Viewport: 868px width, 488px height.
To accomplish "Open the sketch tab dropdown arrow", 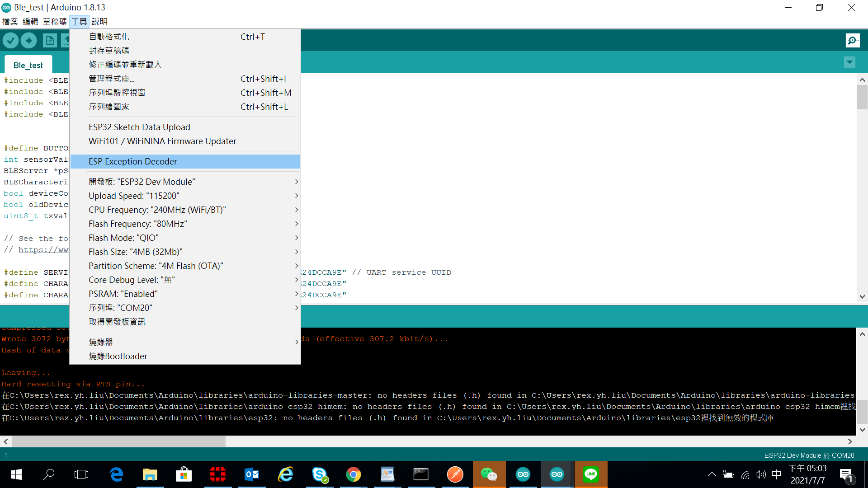I will coord(850,62).
